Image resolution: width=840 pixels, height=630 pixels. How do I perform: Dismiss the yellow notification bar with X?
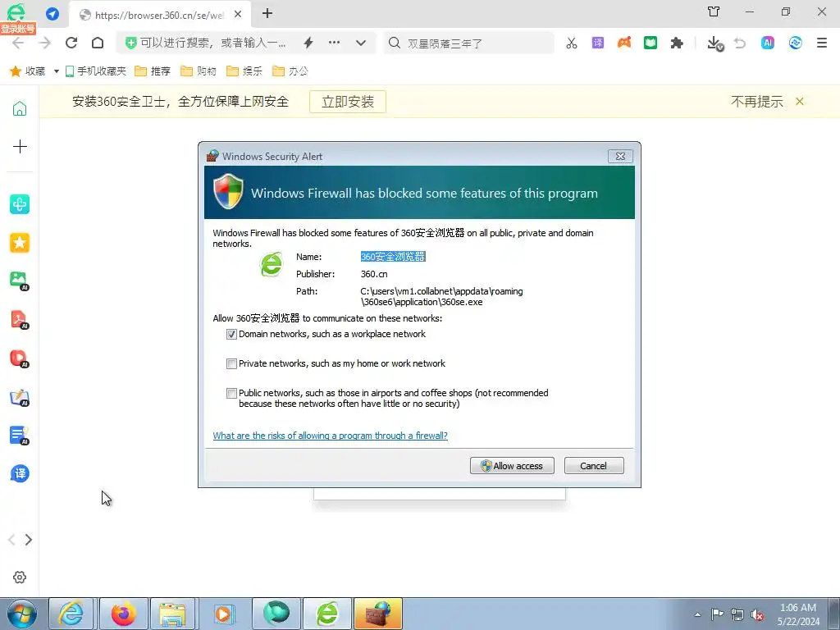click(800, 101)
